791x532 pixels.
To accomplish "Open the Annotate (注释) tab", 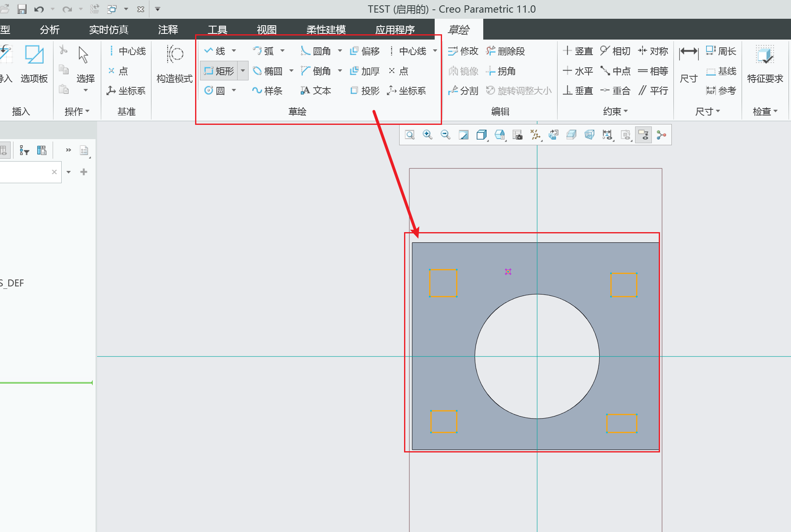I will click(x=168, y=29).
